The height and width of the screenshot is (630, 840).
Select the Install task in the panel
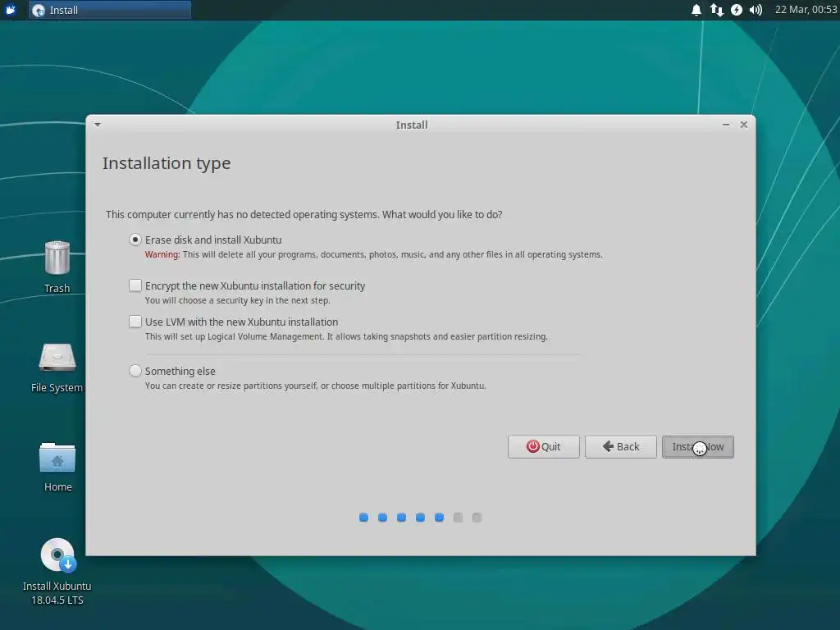pyautogui.click(x=110, y=10)
